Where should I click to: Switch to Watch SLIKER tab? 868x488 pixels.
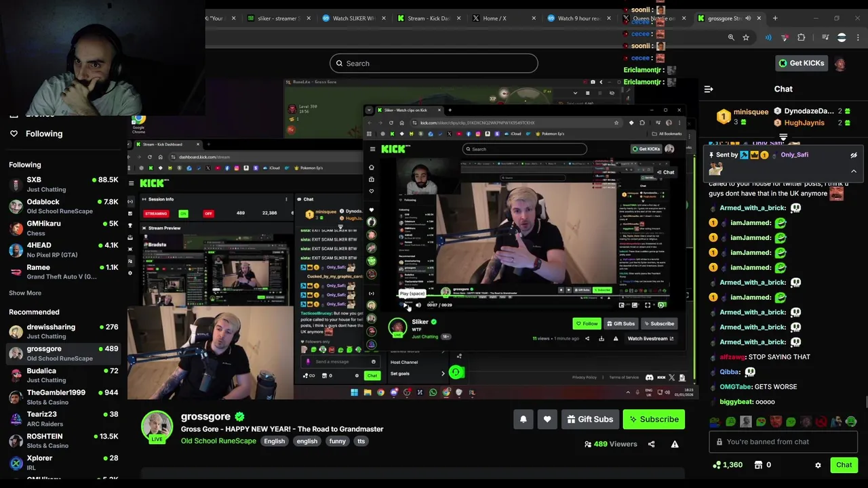tap(353, 18)
